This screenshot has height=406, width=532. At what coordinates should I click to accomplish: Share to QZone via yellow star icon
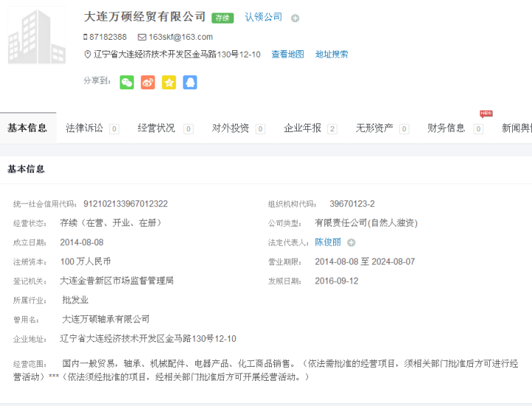click(x=169, y=83)
